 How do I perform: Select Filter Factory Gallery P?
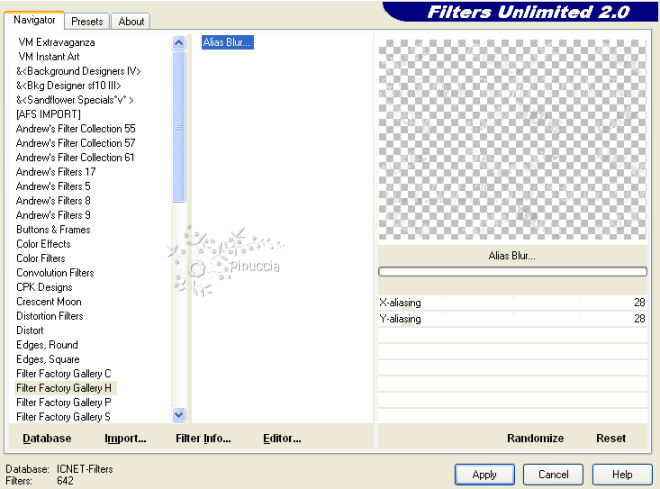click(x=64, y=402)
